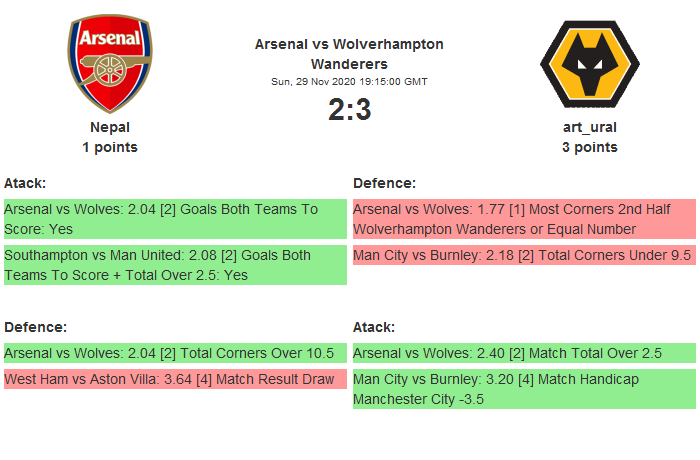Click art_ural's 3 points label

(589, 147)
